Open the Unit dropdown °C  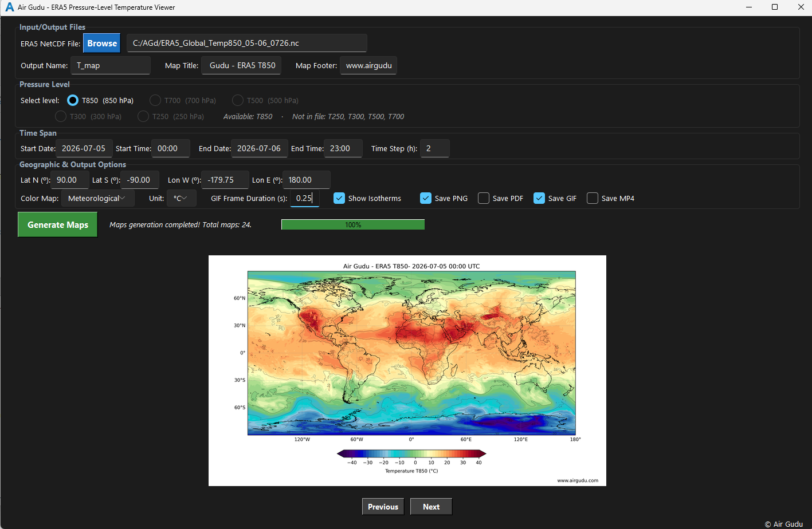(182, 198)
